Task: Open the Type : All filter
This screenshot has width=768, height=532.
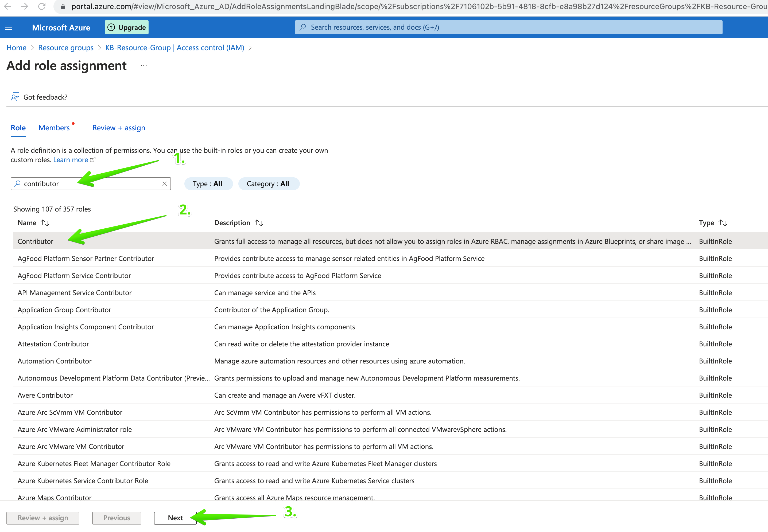Action: tap(208, 184)
